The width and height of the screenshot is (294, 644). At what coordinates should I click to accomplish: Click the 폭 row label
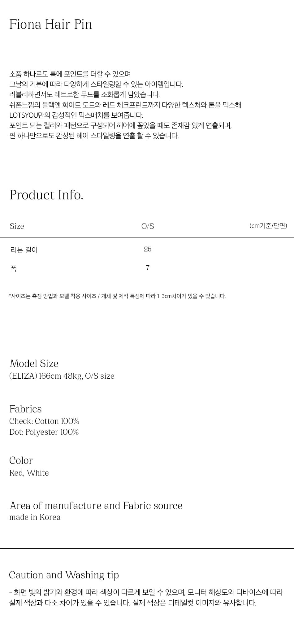pyautogui.click(x=14, y=268)
